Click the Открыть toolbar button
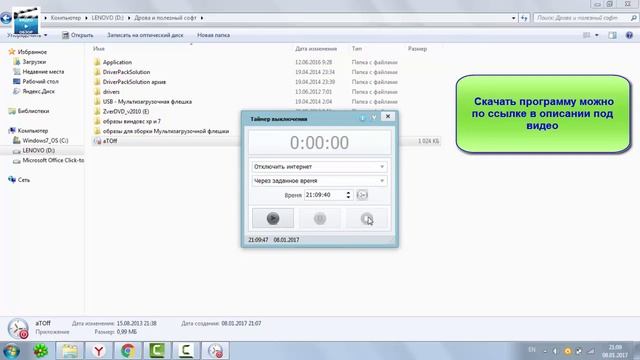The height and width of the screenshot is (360, 640). (78, 35)
